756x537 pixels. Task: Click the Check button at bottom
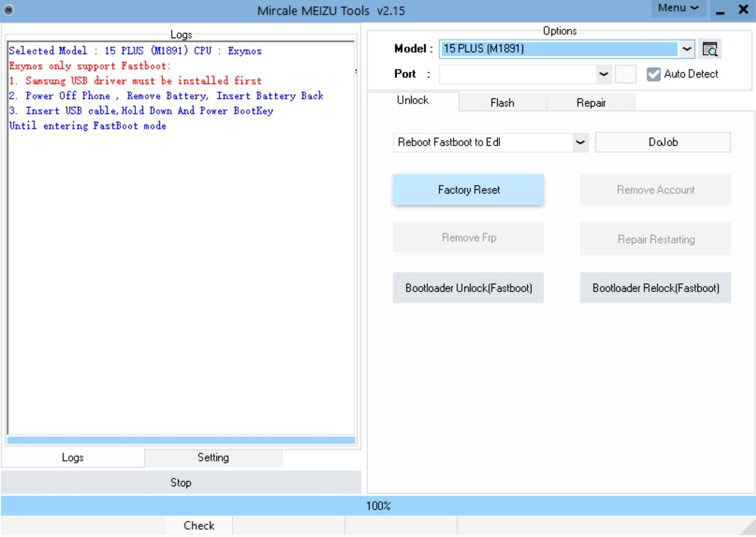tap(199, 526)
